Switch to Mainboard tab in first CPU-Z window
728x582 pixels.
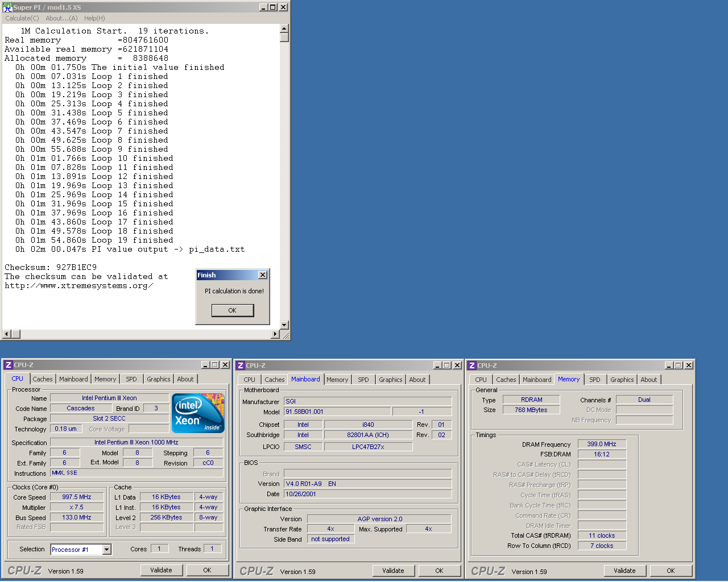pos(73,379)
